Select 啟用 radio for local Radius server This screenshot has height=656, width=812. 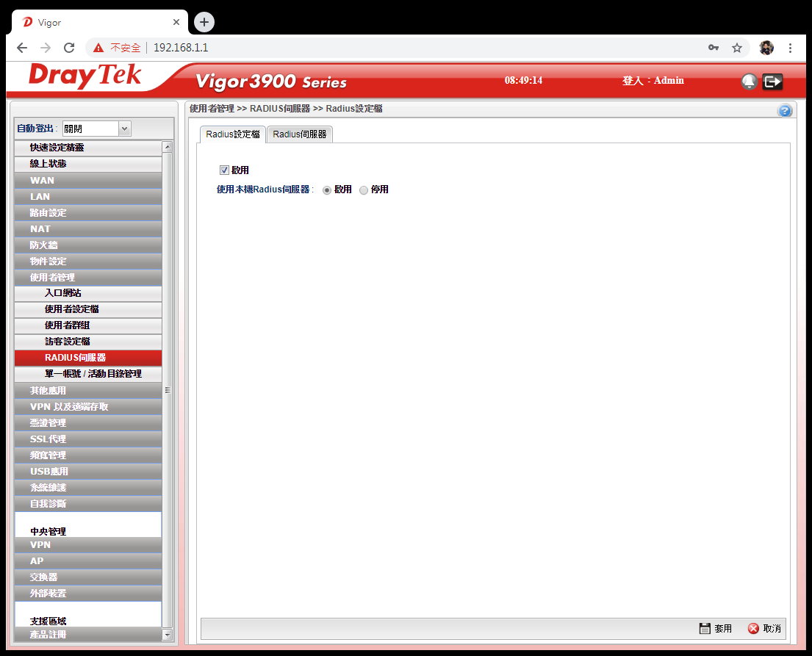(x=327, y=190)
